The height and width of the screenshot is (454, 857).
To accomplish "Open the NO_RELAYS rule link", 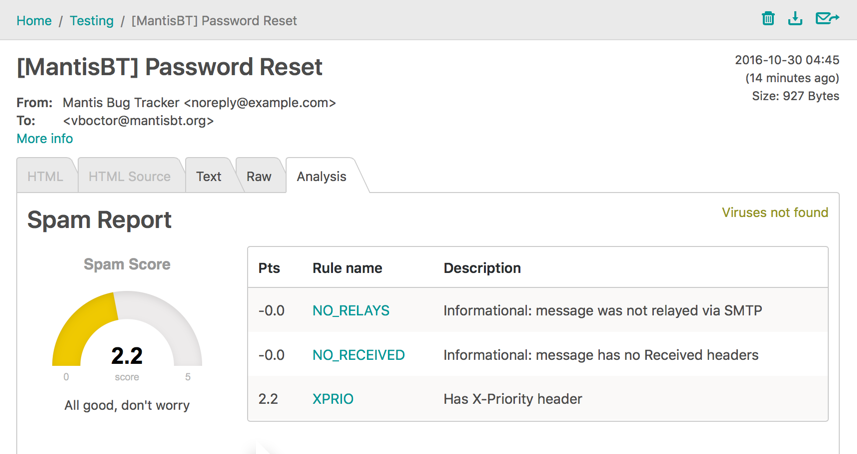I will point(351,311).
